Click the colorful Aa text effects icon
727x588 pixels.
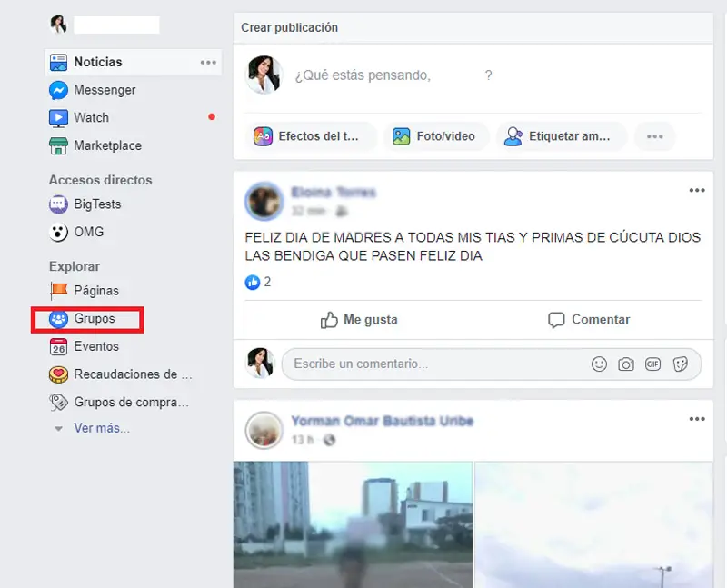tap(263, 136)
